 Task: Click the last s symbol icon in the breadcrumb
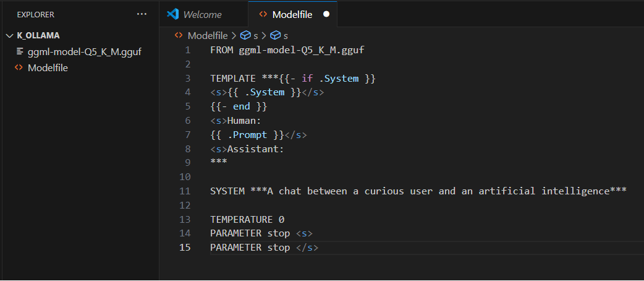click(x=276, y=35)
